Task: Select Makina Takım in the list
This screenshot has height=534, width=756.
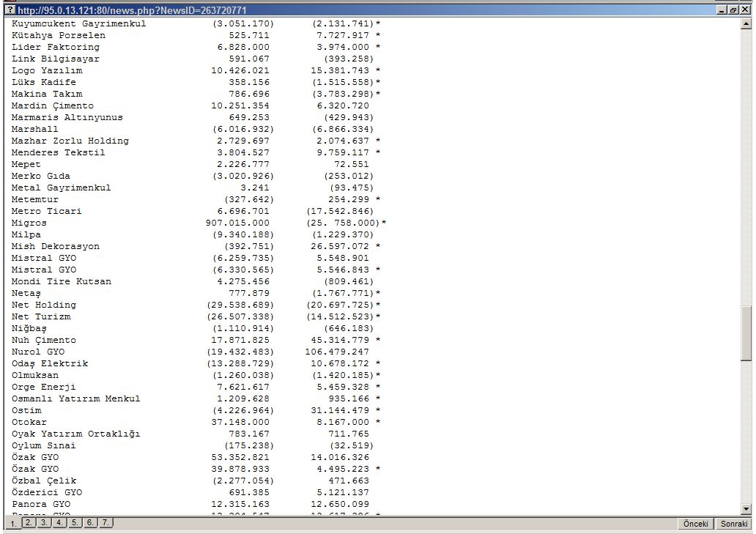Action: [47, 94]
